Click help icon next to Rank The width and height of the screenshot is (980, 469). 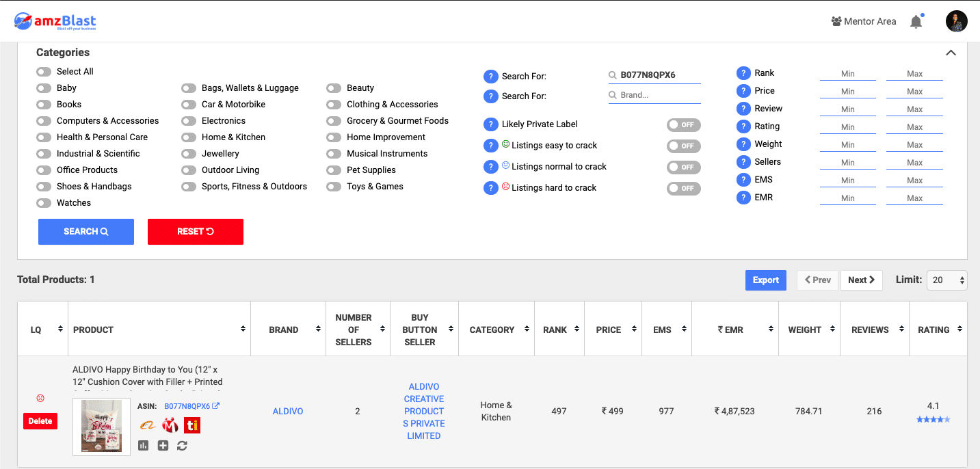743,73
